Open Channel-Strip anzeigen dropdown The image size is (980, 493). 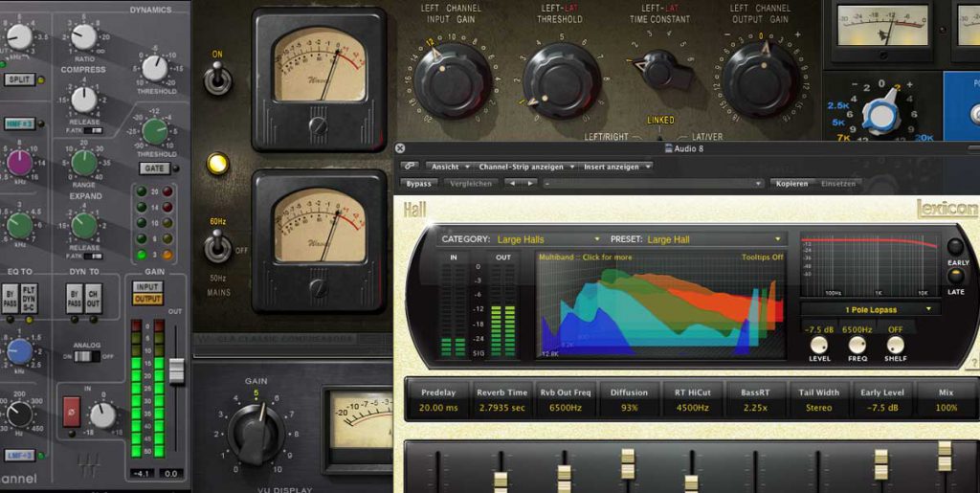coord(526,167)
